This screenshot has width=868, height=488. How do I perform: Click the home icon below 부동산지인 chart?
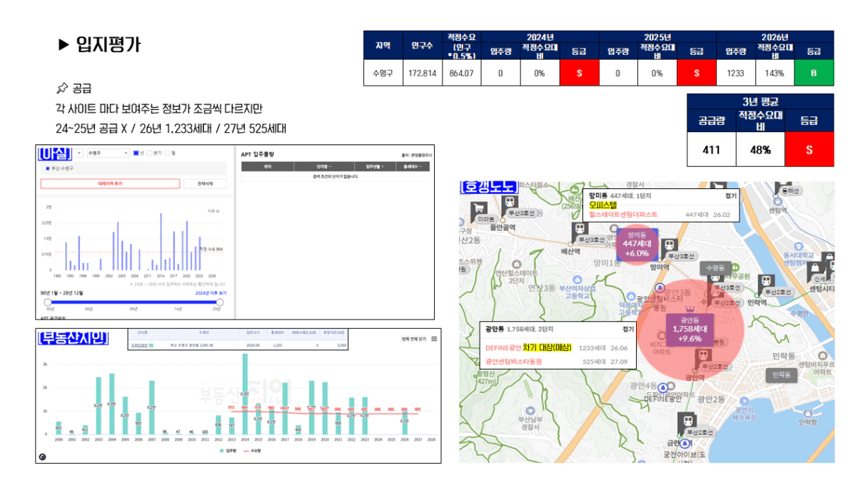[x=43, y=457]
